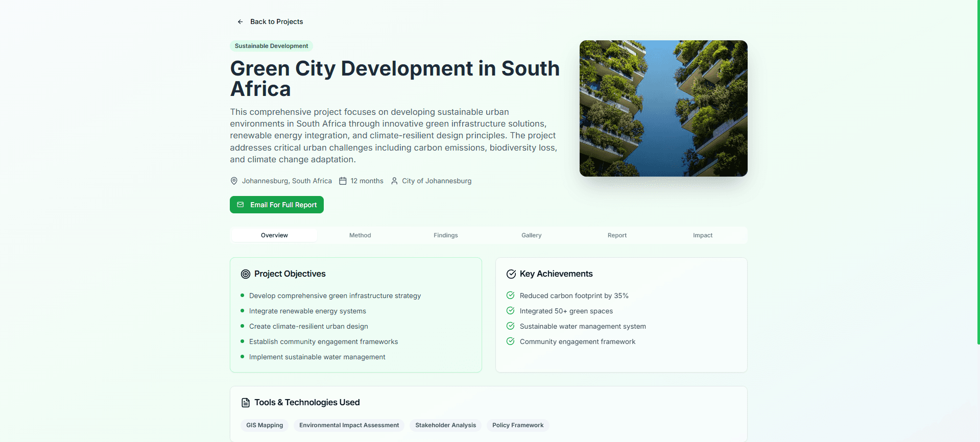Click the Key Achievements heading
Image resolution: width=980 pixels, height=442 pixels.
tap(556, 274)
